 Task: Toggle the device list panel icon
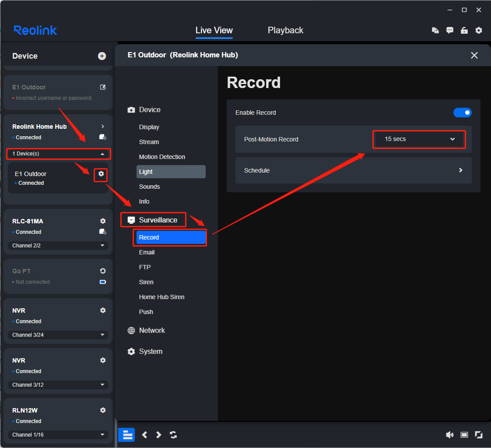click(x=127, y=434)
